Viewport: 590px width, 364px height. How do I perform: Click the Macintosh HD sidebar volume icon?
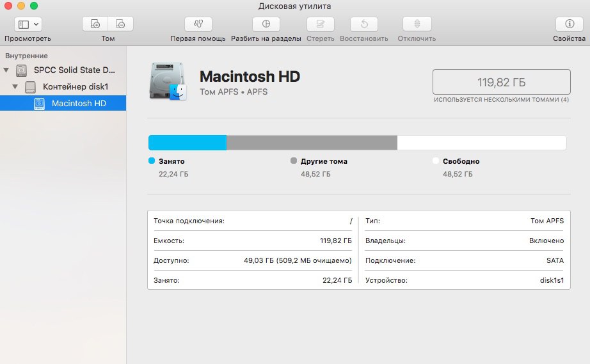[x=39, y=104]
